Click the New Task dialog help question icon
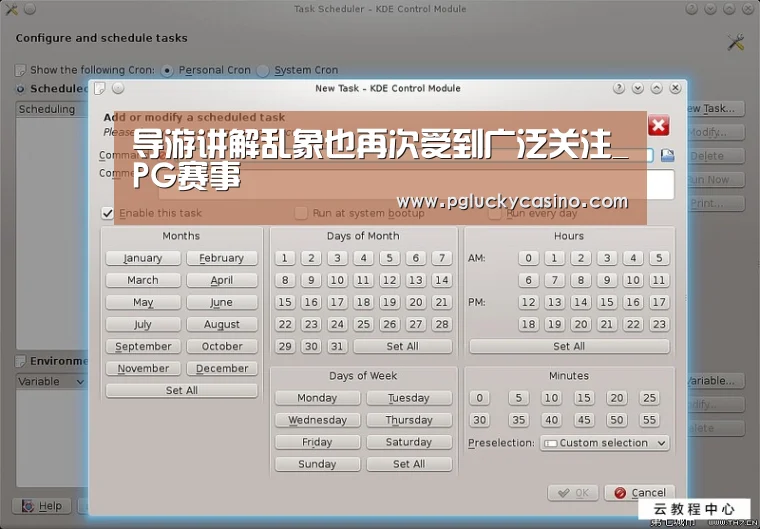The height and width of the screenshot is (529, 760). (618, 88)
